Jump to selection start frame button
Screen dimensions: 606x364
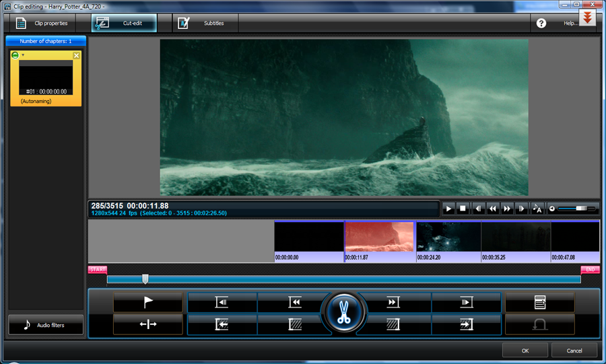pyautogui.click(x=222, y=302)
